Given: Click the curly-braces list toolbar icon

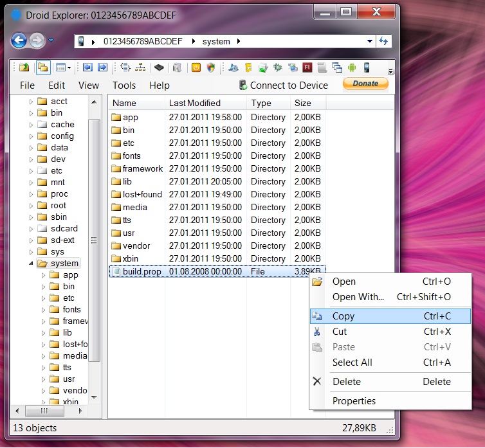Looking at the screenshot, I should (x=125, y=67).
